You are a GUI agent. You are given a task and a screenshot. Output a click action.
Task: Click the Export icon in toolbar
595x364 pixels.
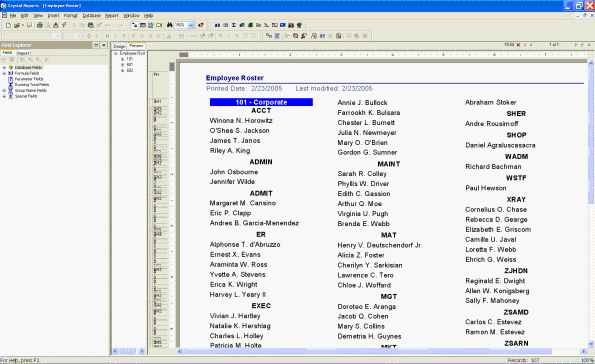point(56,25)
